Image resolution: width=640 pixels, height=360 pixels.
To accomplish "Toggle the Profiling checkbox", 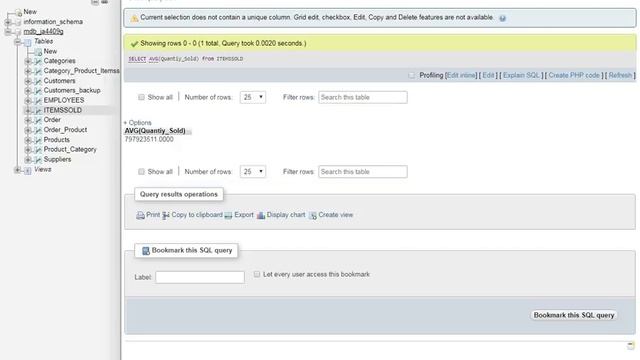I will tap(412, 76).
